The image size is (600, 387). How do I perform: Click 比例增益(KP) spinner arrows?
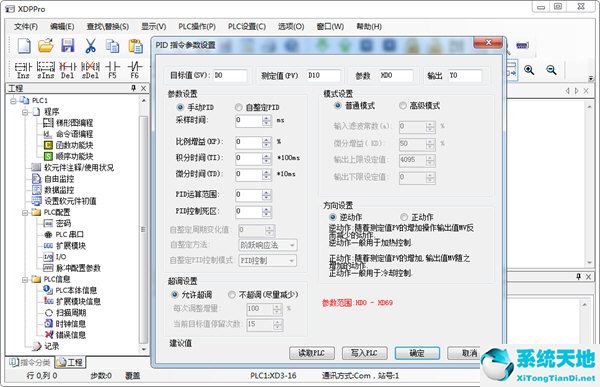coord(267,142)
